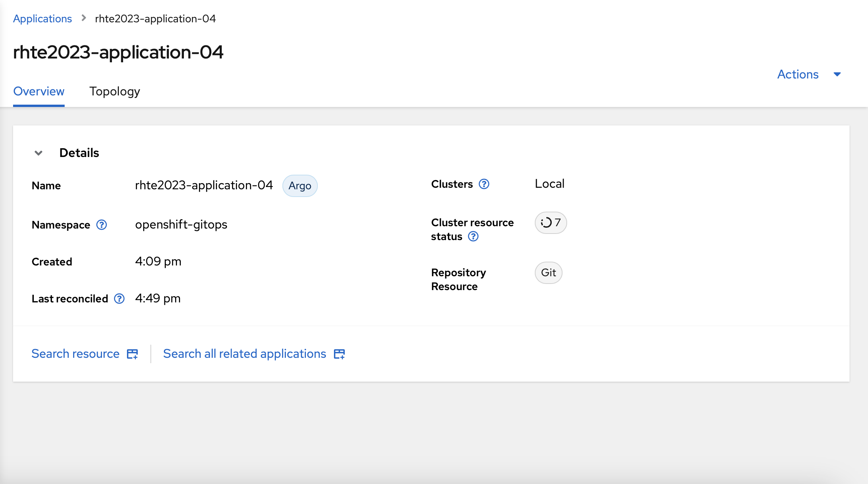Show help for Last reconciled field
The width and height of the screenshot is (868, 484).
click(x=119, y=299)
